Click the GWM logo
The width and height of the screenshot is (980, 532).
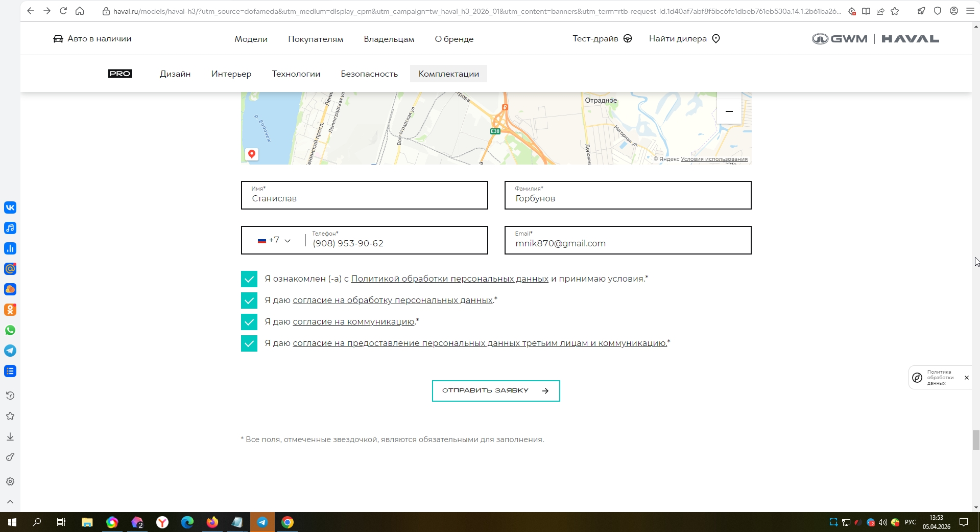pos(840,39)
